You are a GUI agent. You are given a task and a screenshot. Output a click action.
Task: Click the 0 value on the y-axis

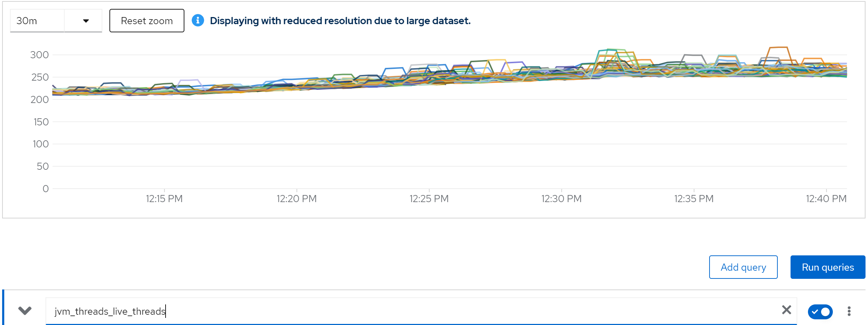tap(45, 189)
